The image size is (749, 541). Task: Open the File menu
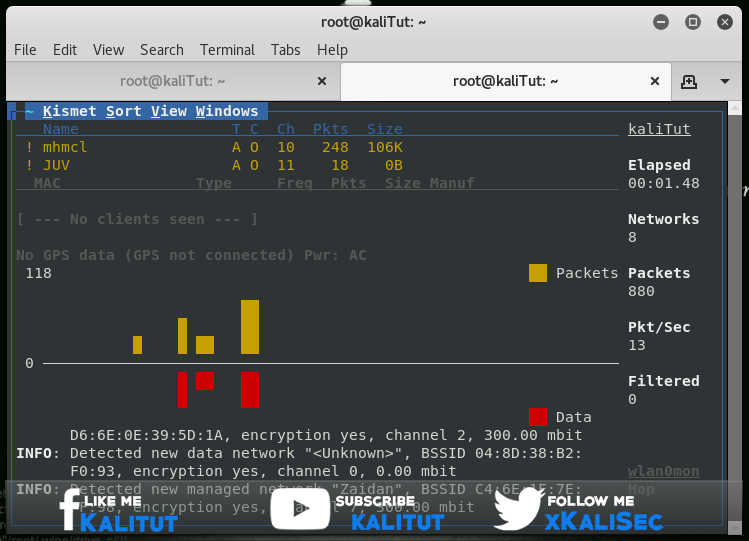[x=25, y=50]
